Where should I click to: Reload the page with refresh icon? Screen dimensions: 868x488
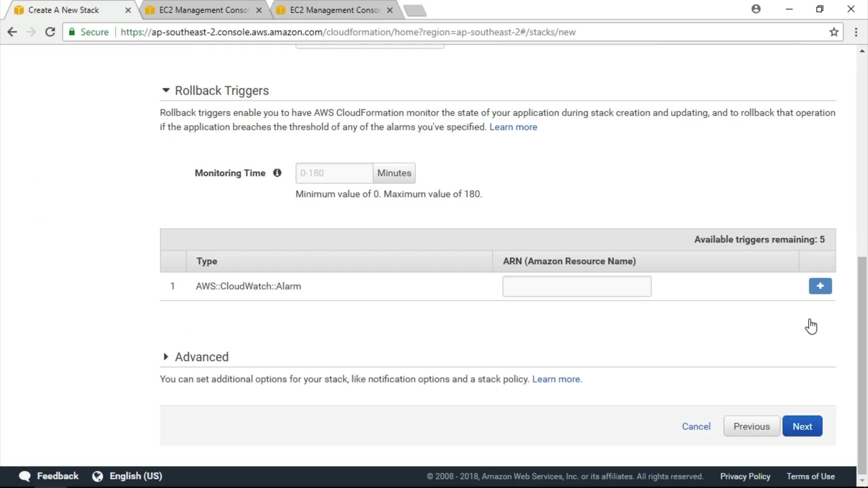point(50,32)
